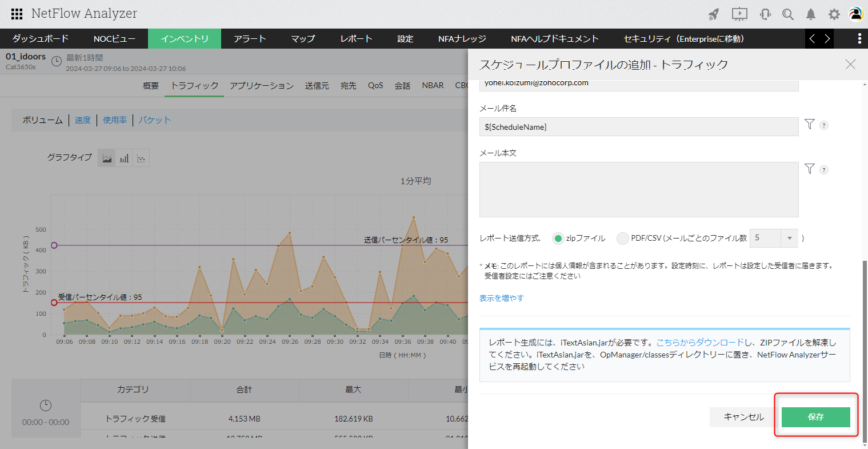Switch to the アラート menu tab
The height and width of the screenshot is (449, 868).
click(x=250, y=38)
